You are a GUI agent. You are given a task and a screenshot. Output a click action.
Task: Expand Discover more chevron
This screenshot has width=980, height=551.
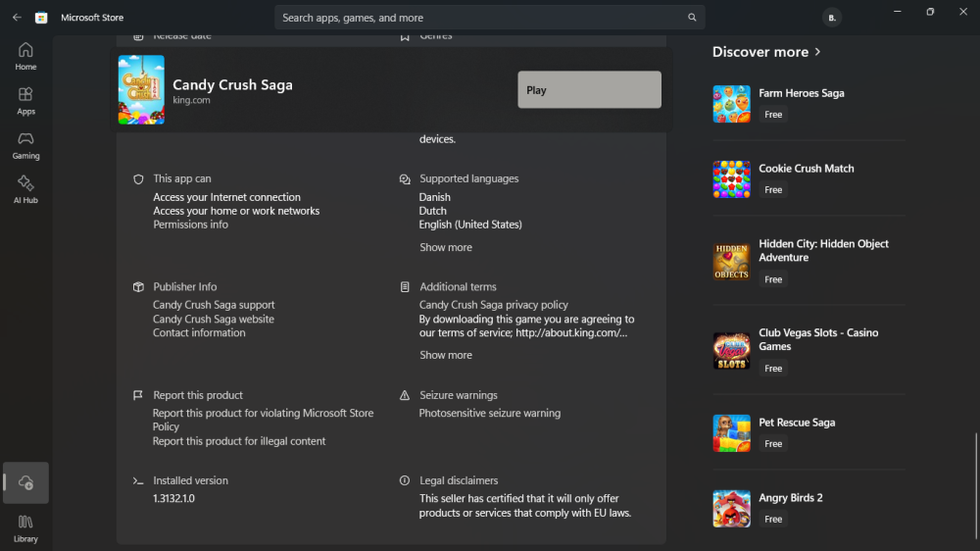817,52
